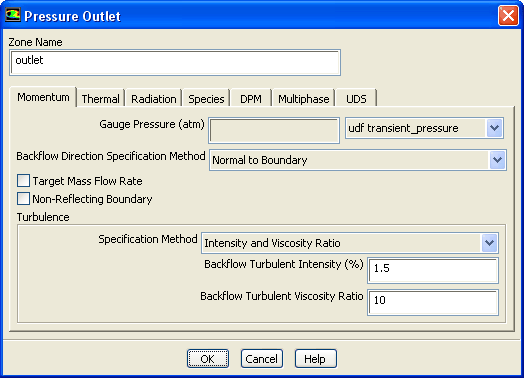Open the udf transient_pressure dropdown

tap(424, 128)
